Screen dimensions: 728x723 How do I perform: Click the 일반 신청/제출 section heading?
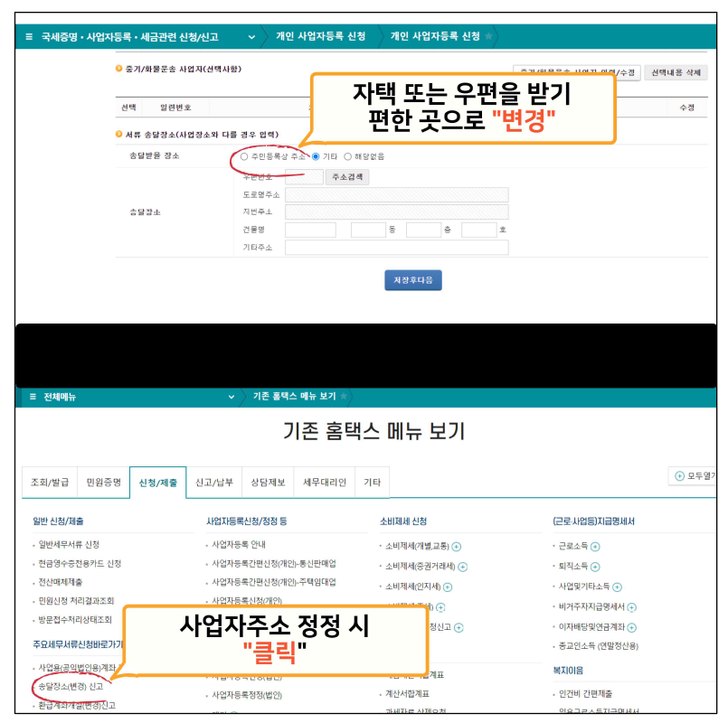[x=58, y=521]
